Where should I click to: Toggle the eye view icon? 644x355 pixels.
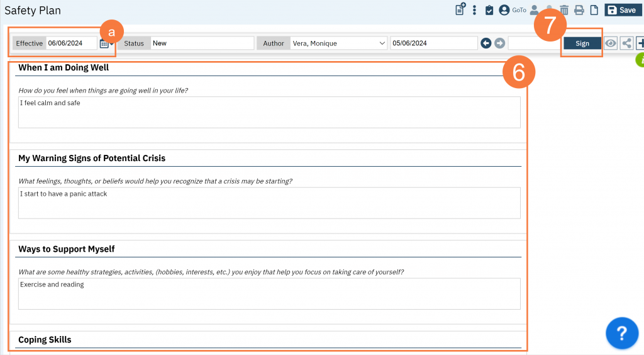[x=610, y=43]
